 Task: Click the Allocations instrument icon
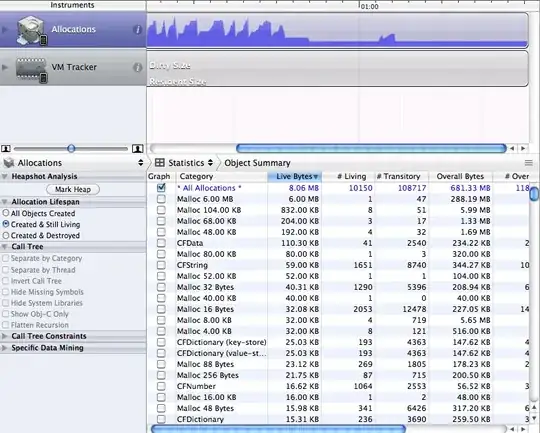[31, 30]
